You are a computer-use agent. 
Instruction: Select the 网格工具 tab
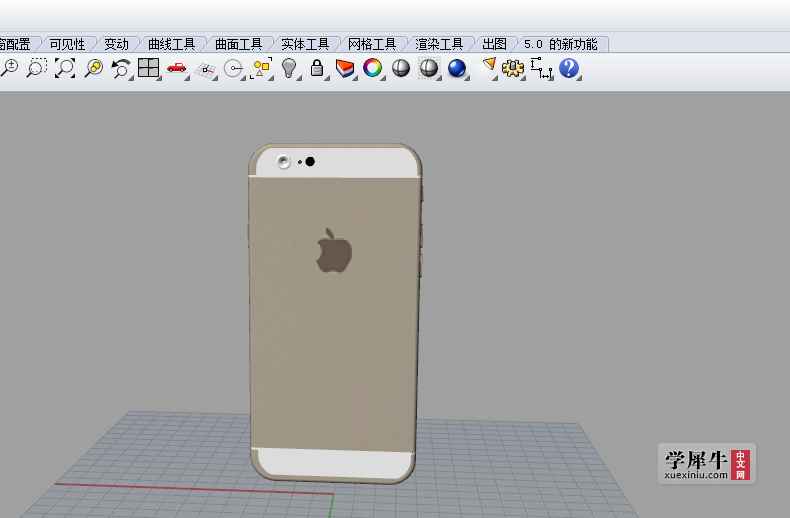pyautogui.click(x=372, y=44)
